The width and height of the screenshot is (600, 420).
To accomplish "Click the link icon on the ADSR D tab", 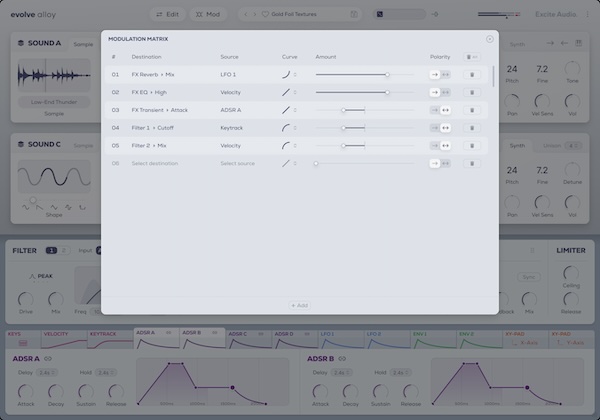I will pyautogui.click(x=307, y=334).
